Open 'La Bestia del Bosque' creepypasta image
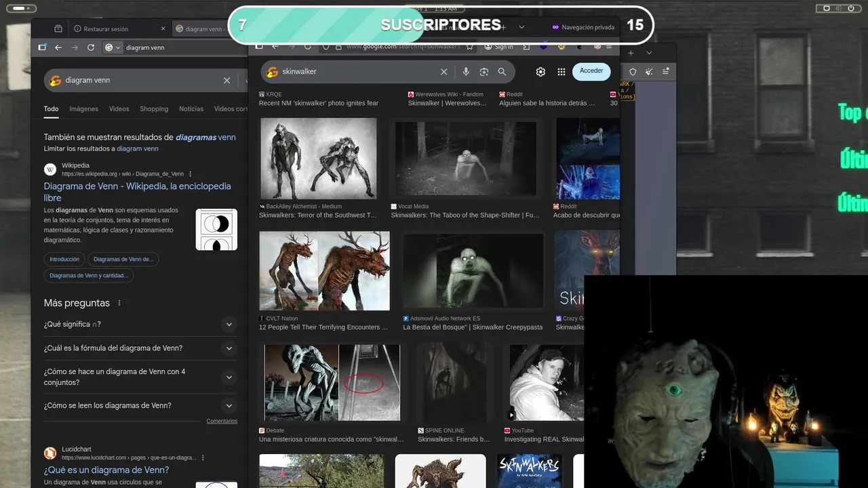Viewport: 868px width, 488px height. pyautogui.click(x=473, y=271)
